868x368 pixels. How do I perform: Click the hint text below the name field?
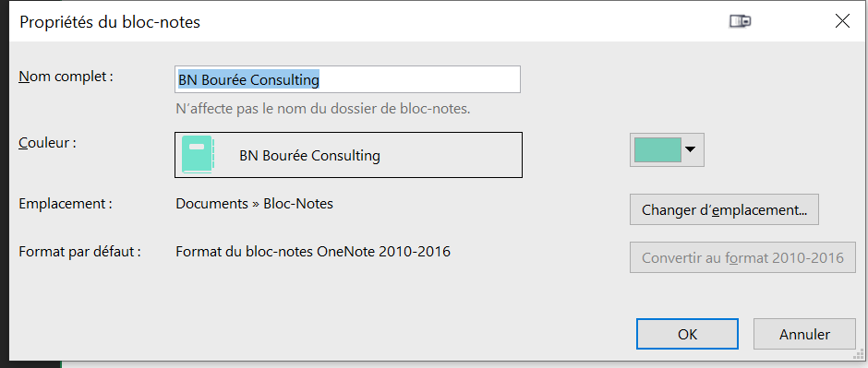coord(323,109)
